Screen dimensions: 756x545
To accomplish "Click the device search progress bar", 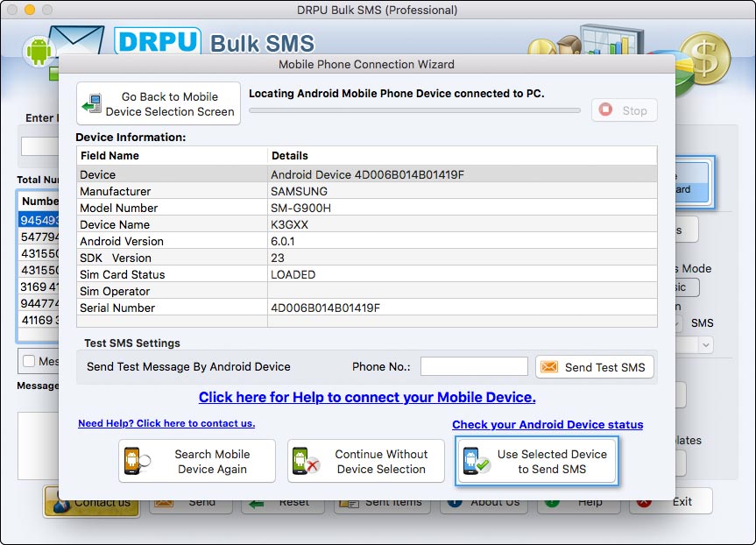I will [x=414, y=110].
